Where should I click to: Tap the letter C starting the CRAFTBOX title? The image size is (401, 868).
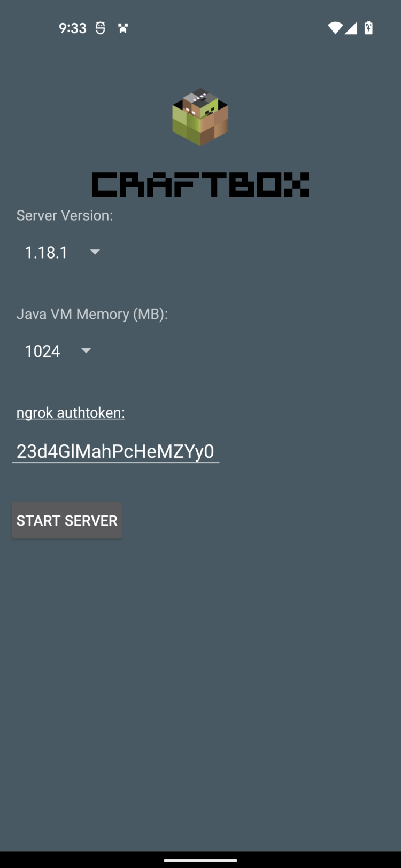point(105,185)
